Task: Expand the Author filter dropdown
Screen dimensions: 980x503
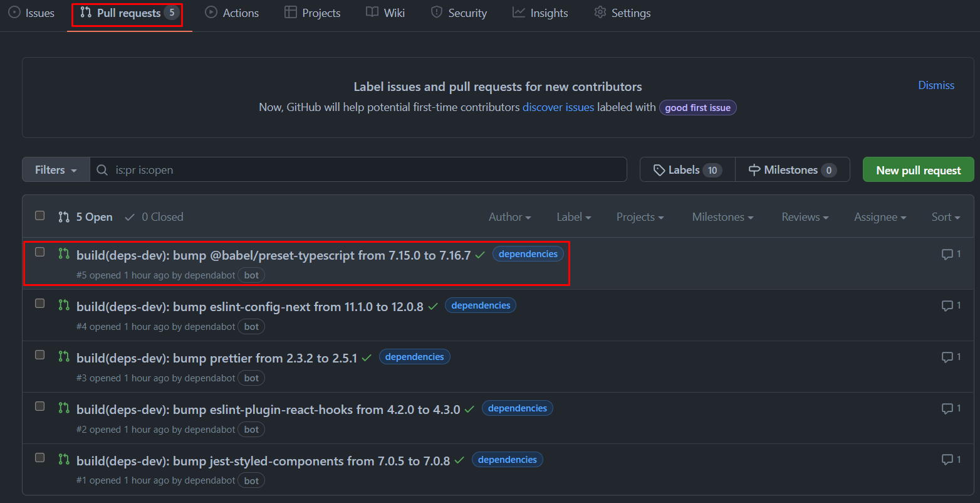Action: click(509, 217)
